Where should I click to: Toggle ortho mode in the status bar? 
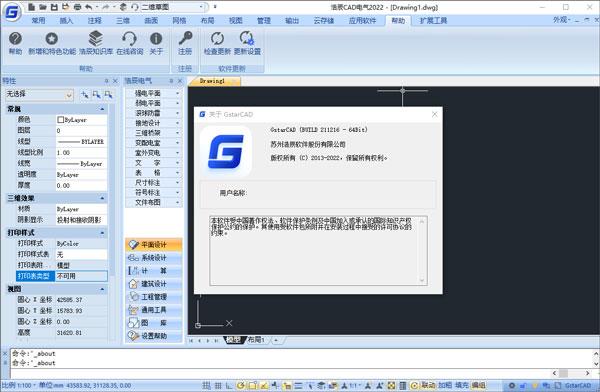coord(229,385)
